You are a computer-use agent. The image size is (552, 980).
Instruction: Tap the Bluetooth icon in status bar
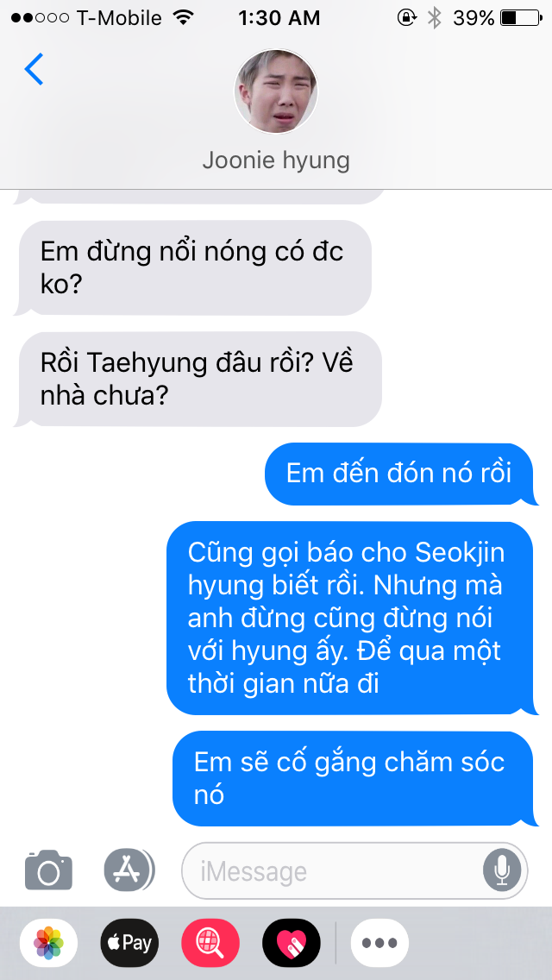434,18
